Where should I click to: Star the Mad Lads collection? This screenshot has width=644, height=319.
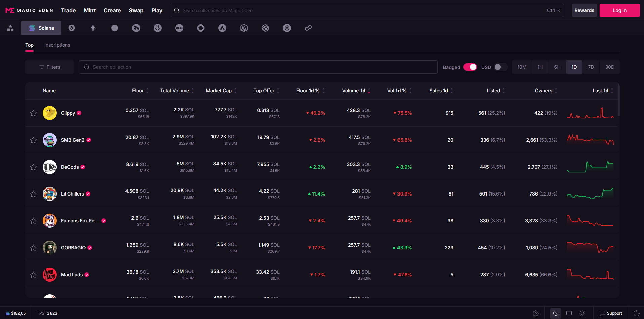point(33,275)
